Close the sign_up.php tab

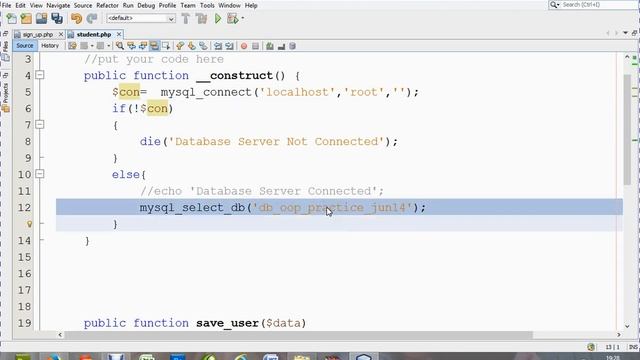click(60, 35)
